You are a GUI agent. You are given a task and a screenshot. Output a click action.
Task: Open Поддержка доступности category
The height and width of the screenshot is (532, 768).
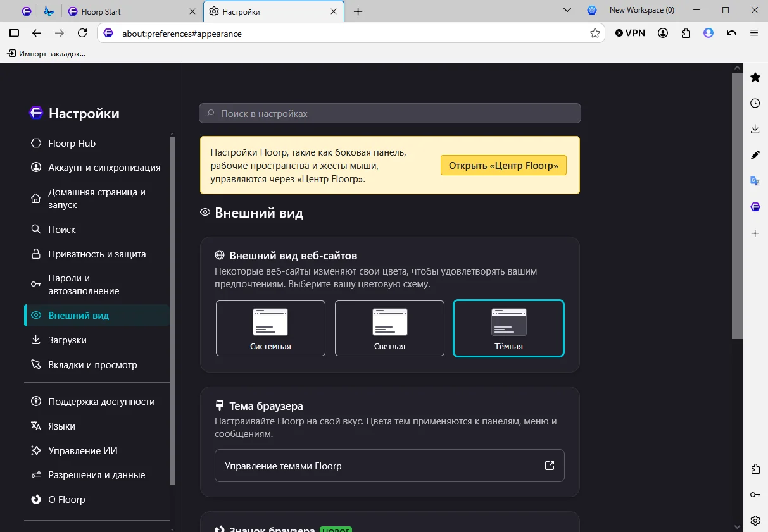click(96, 402)
